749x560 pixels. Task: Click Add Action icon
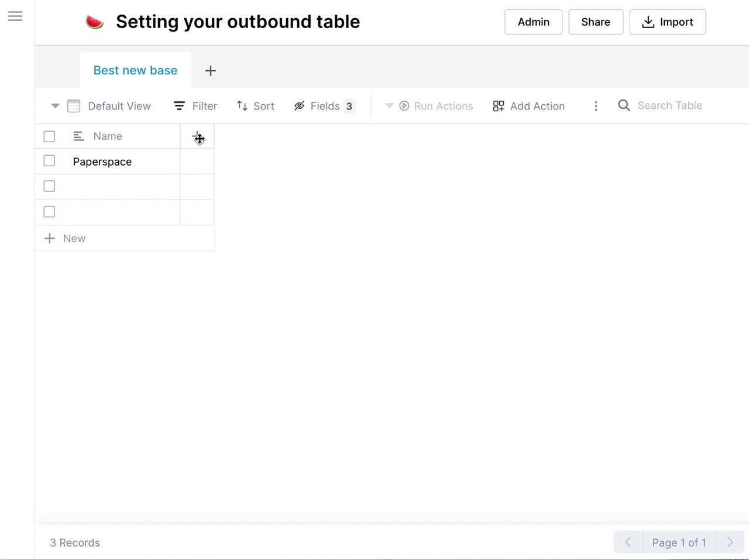coord(499,106)
